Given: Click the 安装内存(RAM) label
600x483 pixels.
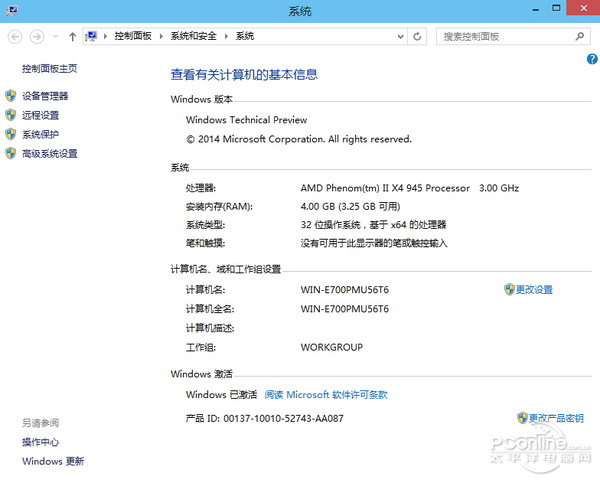Looking at the screenshot, I should (219, 207).
